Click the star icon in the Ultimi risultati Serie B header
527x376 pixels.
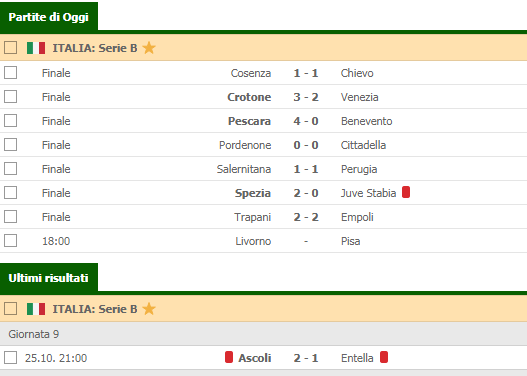149,309
